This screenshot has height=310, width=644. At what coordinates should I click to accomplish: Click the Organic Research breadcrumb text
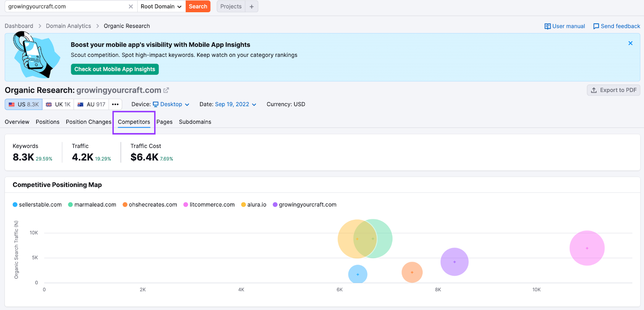point(127,26)
